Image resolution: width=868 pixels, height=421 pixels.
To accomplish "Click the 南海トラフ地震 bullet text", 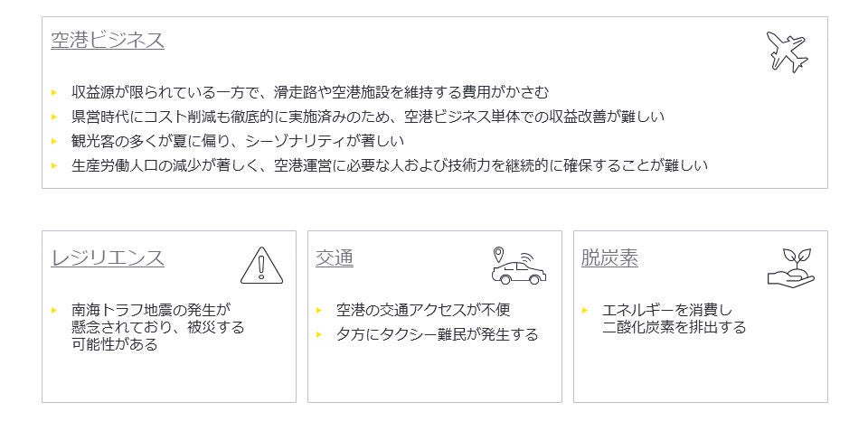I will coord(158,327).
